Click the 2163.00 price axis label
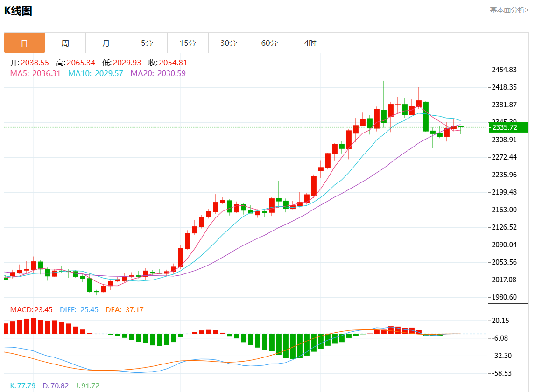This screenshot has height=392, width=535. point(504,210)
